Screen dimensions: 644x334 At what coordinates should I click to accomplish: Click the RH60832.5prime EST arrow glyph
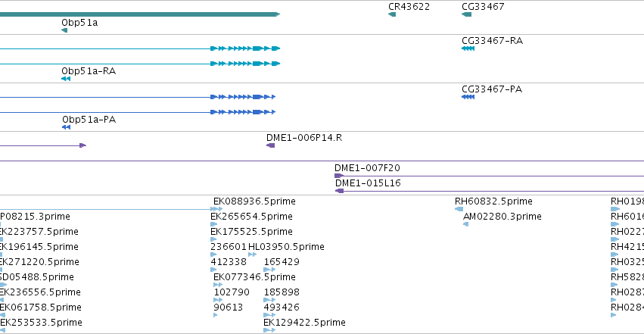click(x=459, y=209)
